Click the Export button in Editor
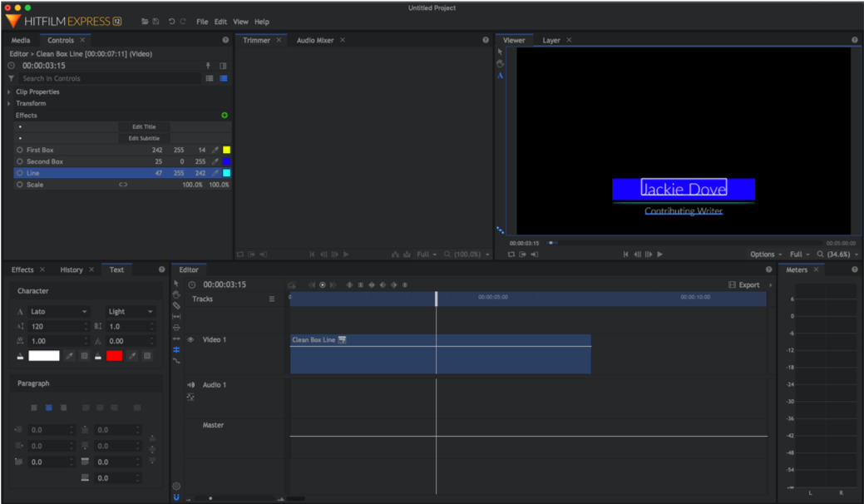The height and width of the screenshot is (504, 864). point(744,284)
